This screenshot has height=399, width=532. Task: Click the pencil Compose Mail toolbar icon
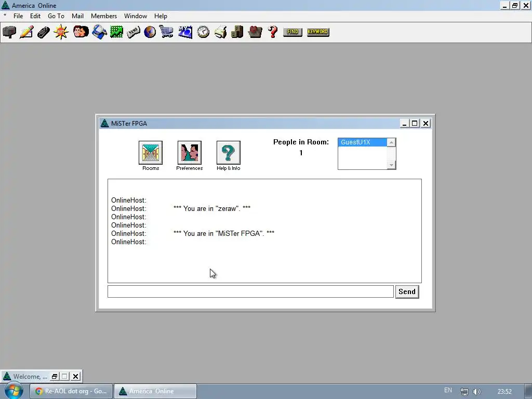click(x=26, y=32)
